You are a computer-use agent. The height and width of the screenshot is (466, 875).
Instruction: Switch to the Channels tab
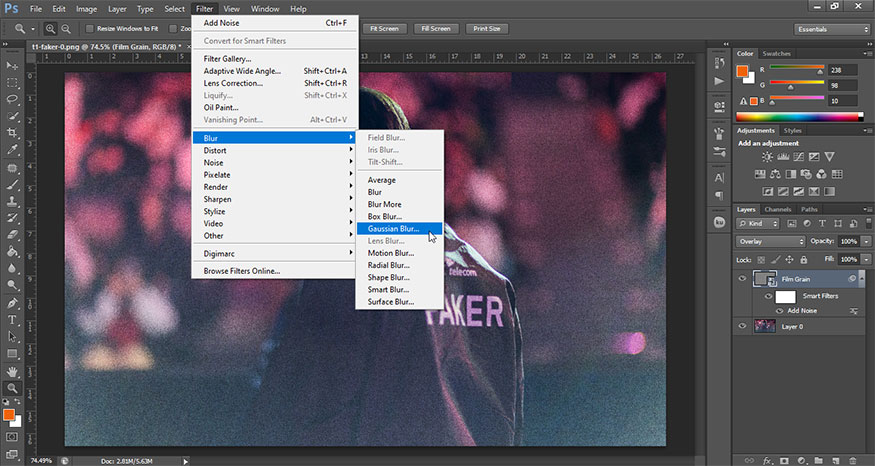[x=777, y=209]
